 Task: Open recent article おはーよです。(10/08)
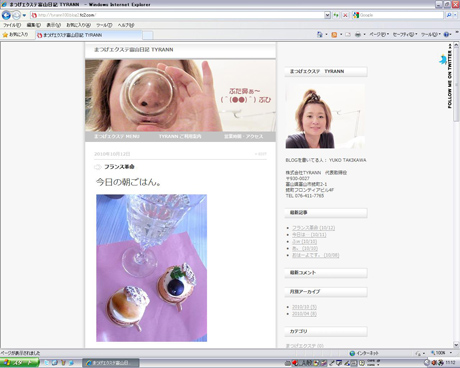coord(315,255)
